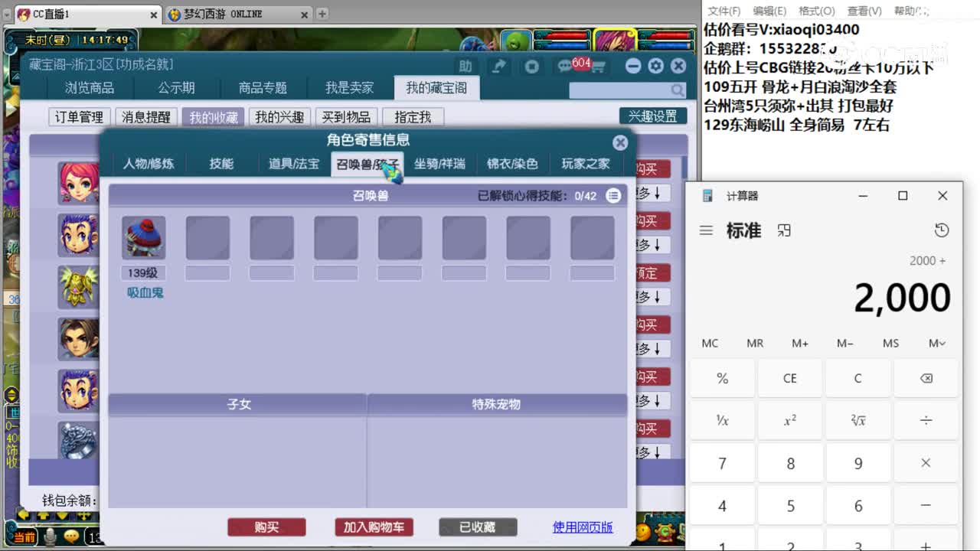Click the CE key in Calculator
The height and width of the screenshot is (551, 980).
click(x=790, y=378)
